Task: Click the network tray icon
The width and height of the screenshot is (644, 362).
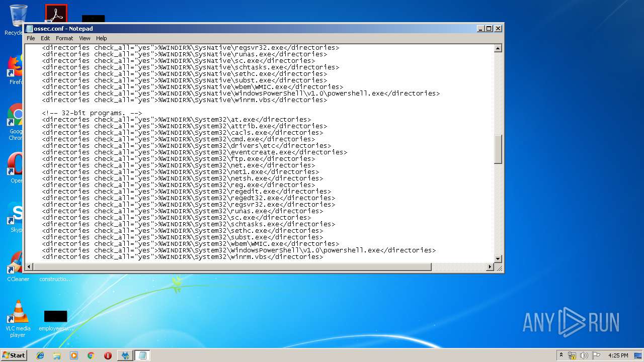Action: coord(572,355)
